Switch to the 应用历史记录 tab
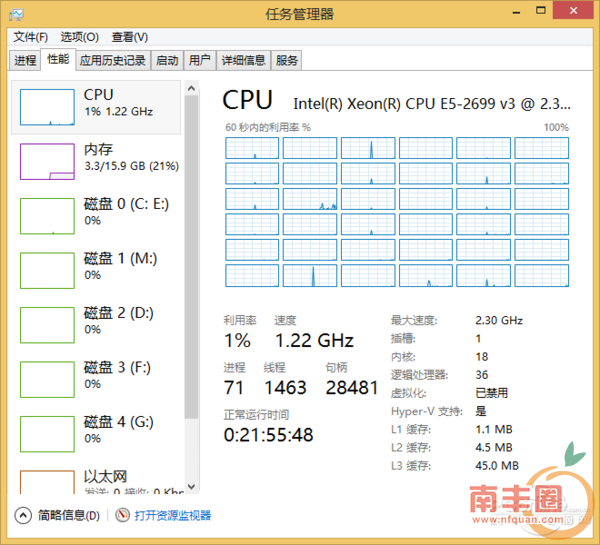 (112, 60)
